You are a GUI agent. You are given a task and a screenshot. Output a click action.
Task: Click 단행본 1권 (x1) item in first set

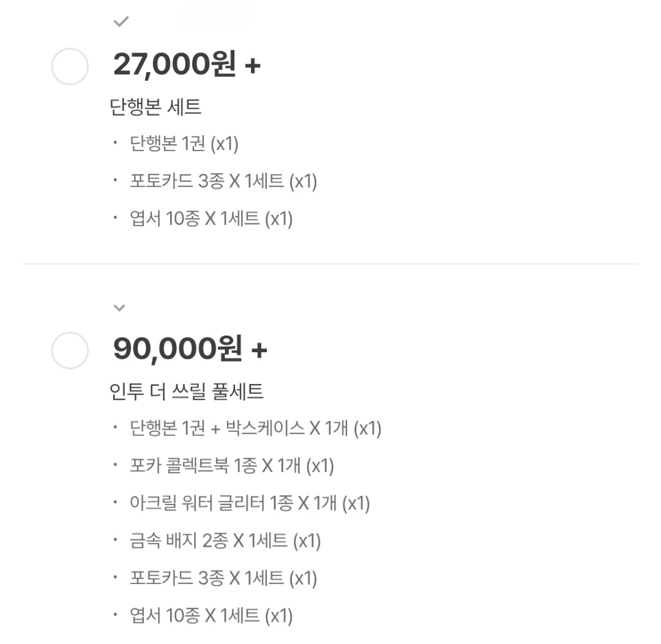coord(184,144)
